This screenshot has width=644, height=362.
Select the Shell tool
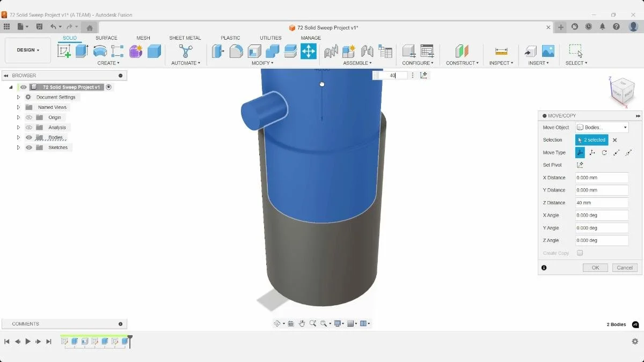[x=254, y=51]
